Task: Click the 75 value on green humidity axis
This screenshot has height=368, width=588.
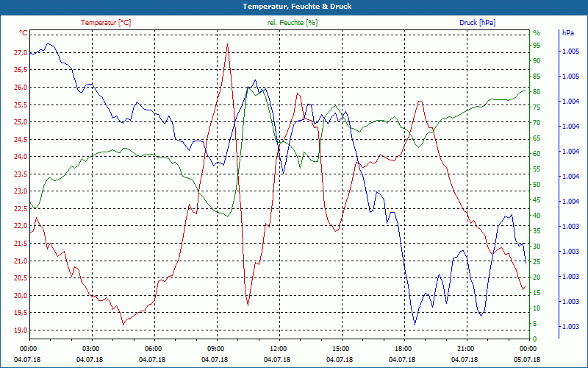Action: click(537, 107)
